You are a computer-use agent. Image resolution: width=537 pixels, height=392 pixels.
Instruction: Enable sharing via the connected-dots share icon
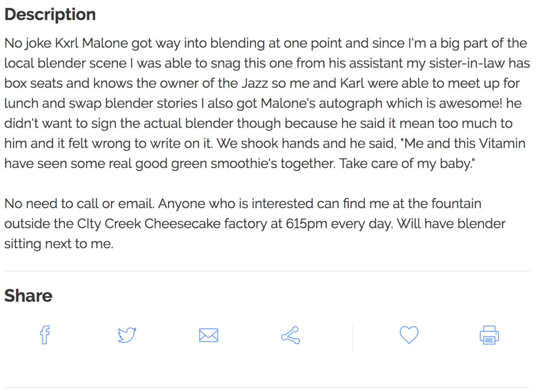tap(290, 335)
